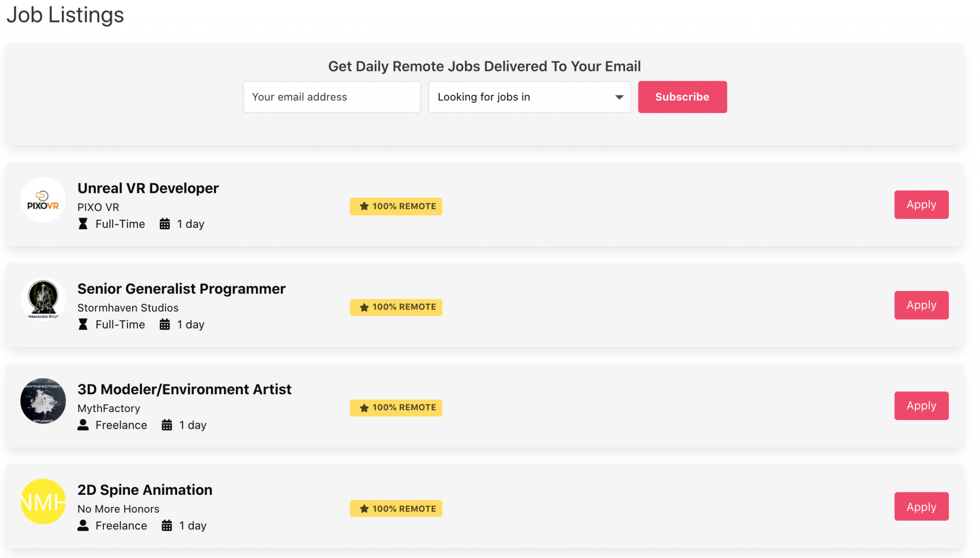Select the 100% REMOTE badge on the MythFactory listing
Screen dimensions: 980x558
coord(396,407)
